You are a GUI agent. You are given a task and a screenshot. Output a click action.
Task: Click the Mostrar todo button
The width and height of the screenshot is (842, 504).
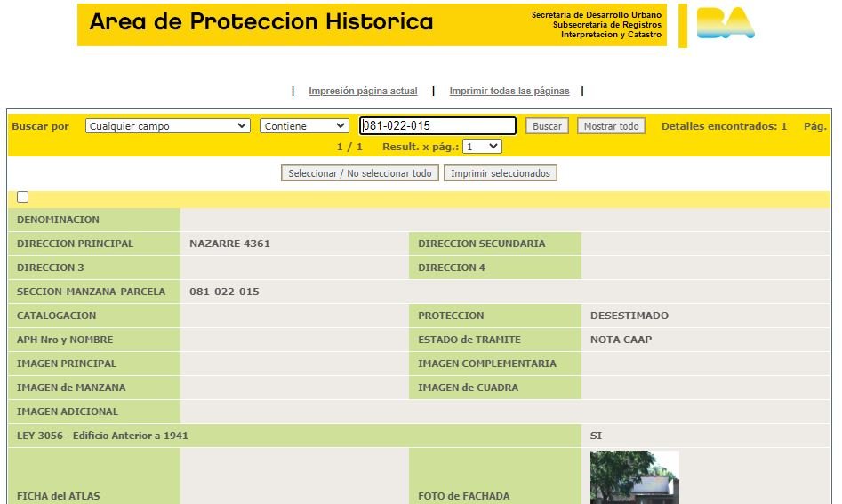tap(611, 126)
